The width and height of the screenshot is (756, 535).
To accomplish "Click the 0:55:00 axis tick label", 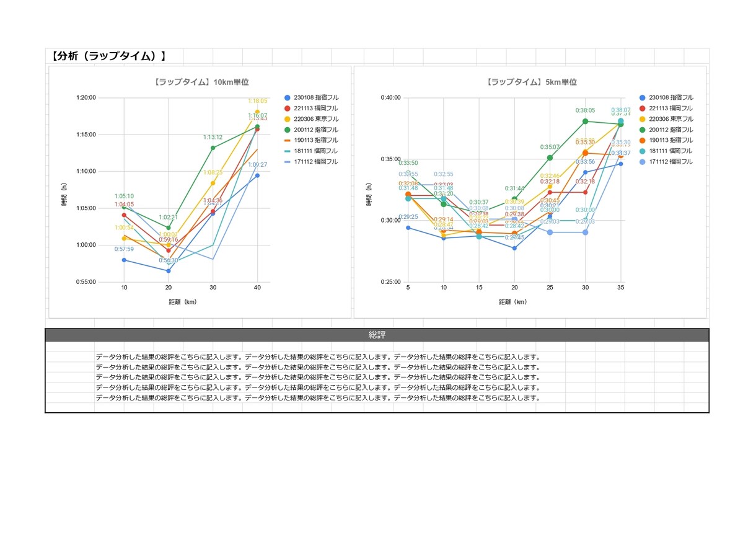I will tap(86, 282).
